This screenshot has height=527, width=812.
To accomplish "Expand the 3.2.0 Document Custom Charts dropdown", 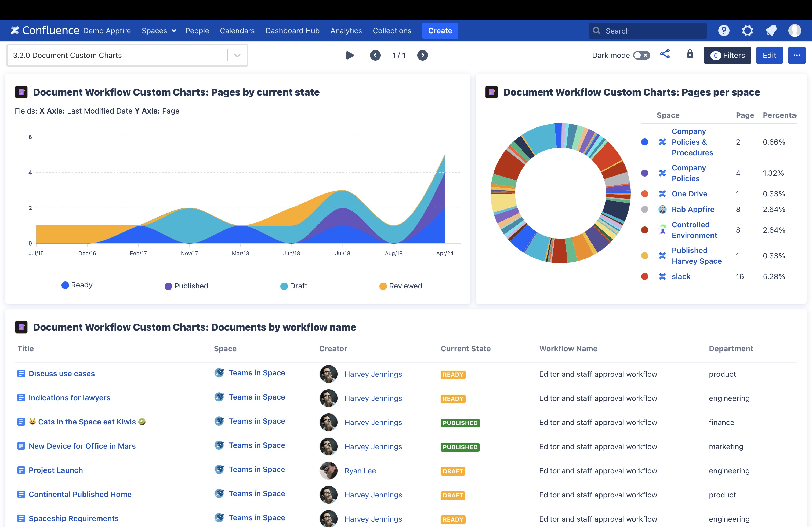I will click(x=237, y=55).
